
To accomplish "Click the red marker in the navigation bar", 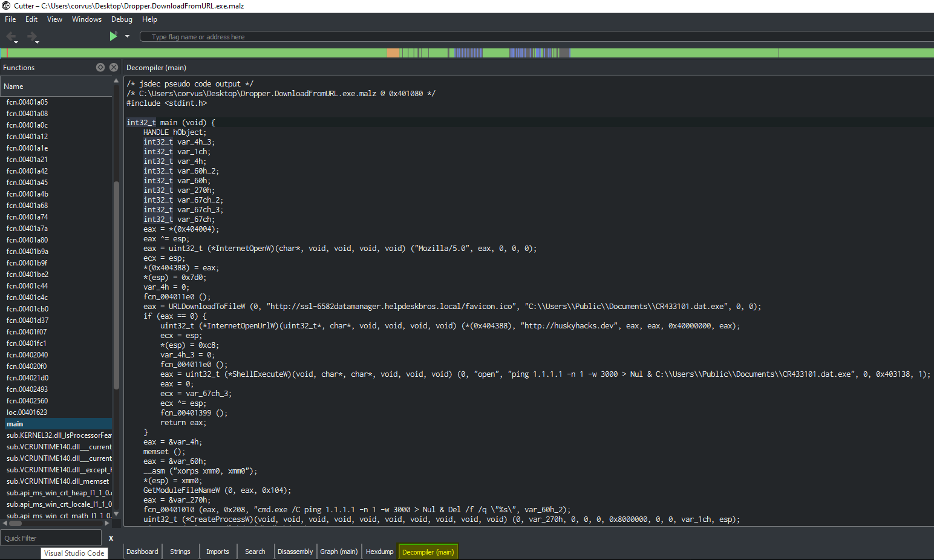I will (x=8, y=53).
